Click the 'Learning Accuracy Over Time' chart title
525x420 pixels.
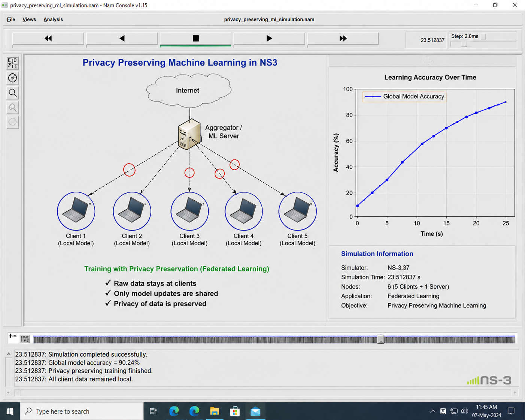click(x=430, y=77)
